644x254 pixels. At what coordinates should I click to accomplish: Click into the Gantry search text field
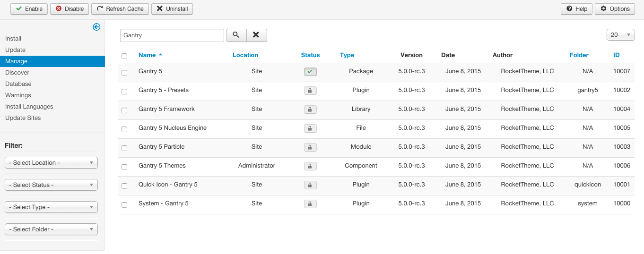(x=172, y=35)
